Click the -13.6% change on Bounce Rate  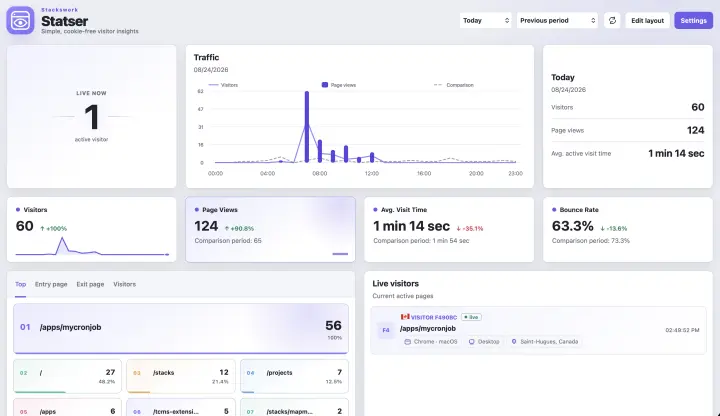613,228
